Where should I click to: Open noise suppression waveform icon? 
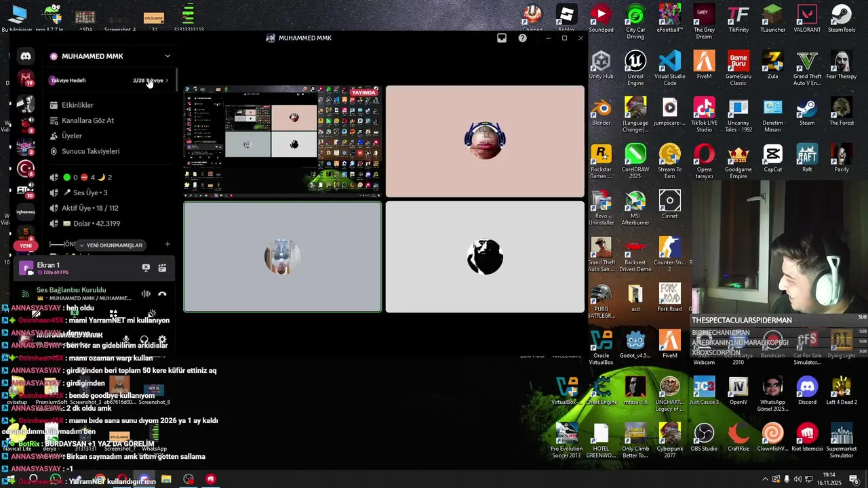tap(145, 294)
